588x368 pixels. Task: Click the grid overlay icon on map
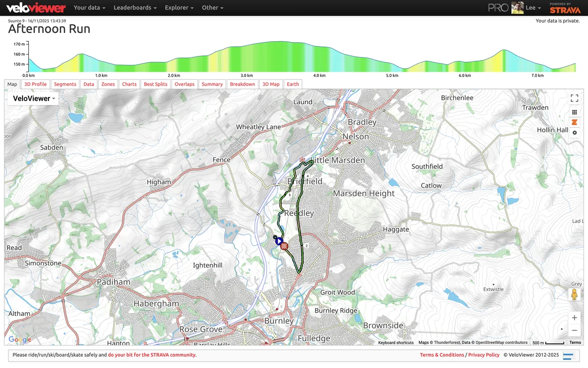(x=574, y=112)
